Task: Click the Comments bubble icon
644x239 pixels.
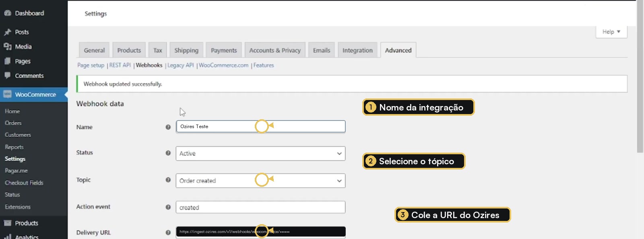Action: point(8,76)
